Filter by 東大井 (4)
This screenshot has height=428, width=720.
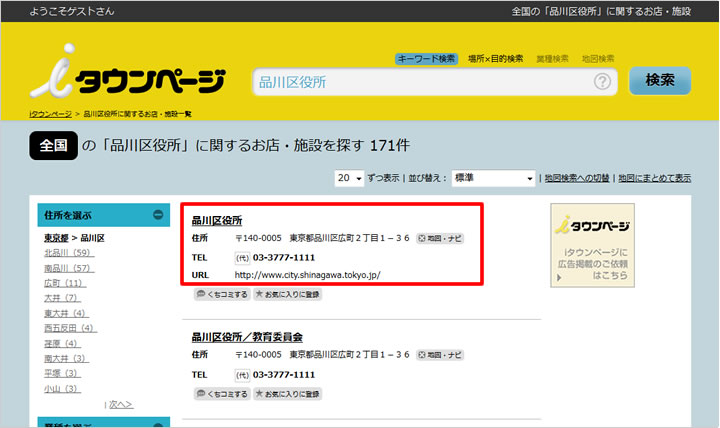tap(67, 313)
